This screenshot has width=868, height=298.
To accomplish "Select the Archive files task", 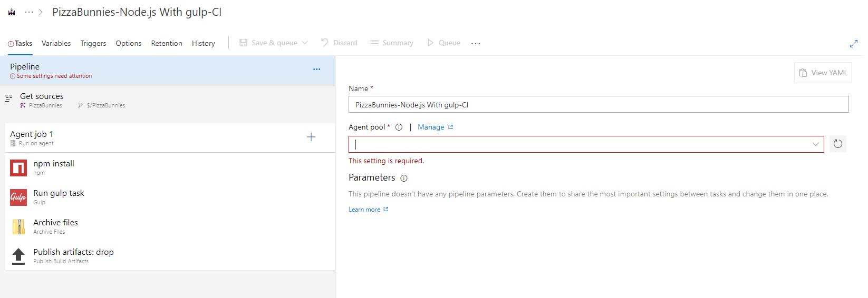I will pos(170,226).
